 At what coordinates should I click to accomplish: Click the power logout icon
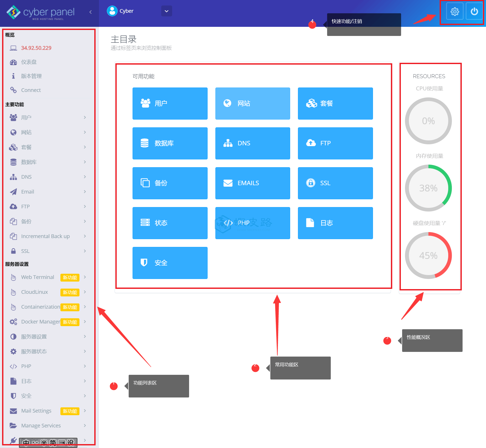(474, 11)
